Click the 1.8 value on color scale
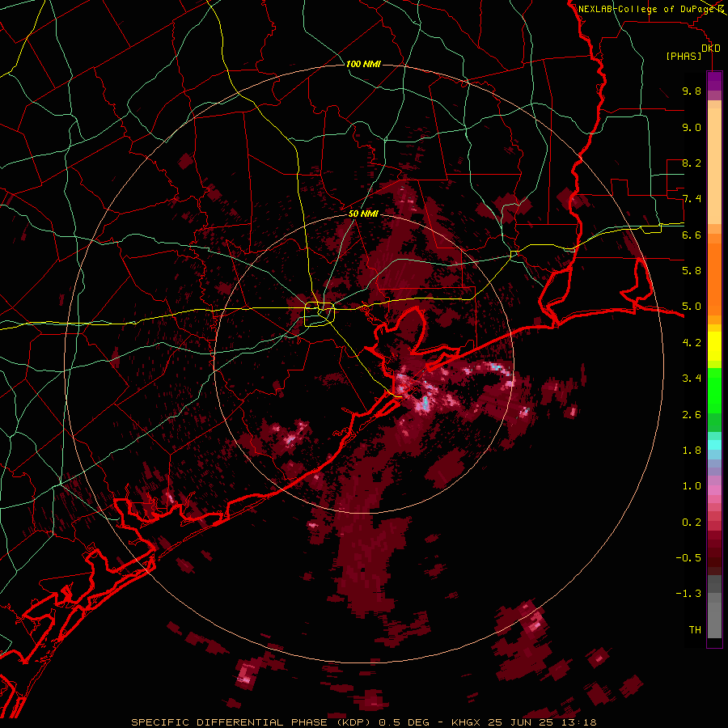 click(692, 451)
